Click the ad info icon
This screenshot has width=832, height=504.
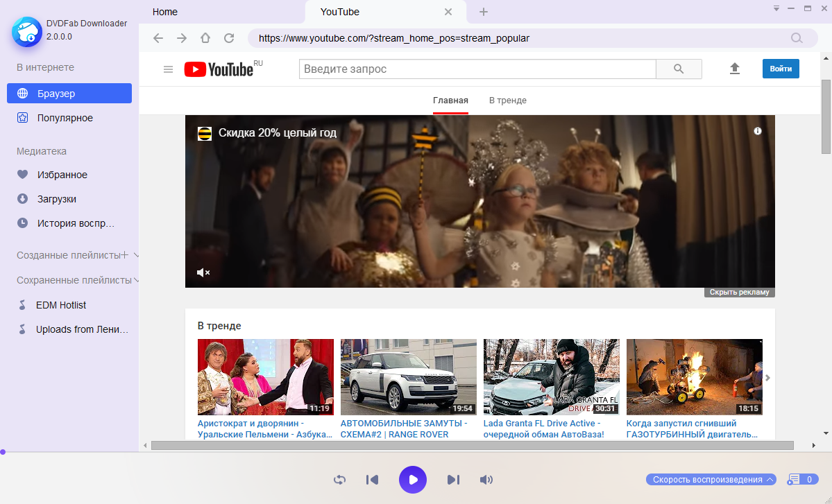coord(758,131)
